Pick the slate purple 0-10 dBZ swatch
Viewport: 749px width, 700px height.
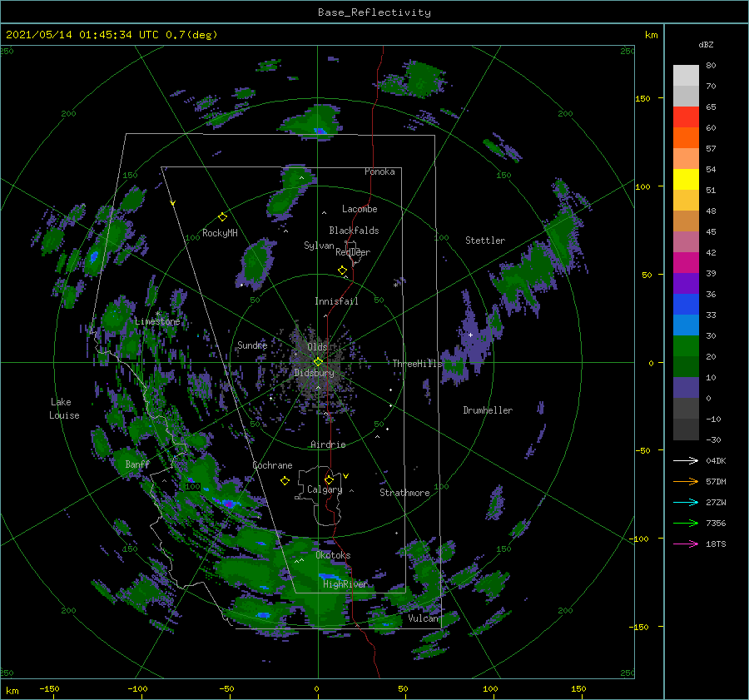coord(686,388)
